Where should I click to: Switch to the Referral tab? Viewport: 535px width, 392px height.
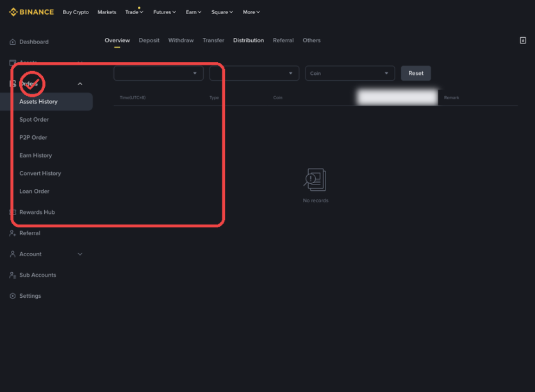(x=283, y=40)
